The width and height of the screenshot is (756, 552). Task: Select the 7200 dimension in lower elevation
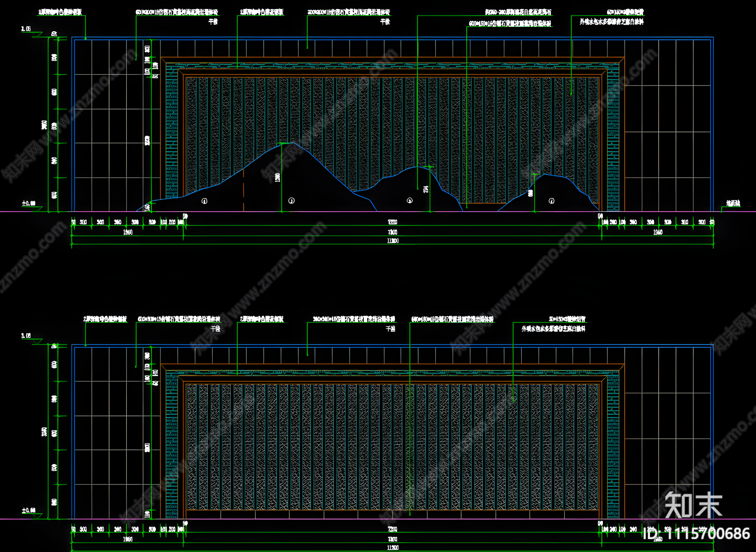(392, 529)
